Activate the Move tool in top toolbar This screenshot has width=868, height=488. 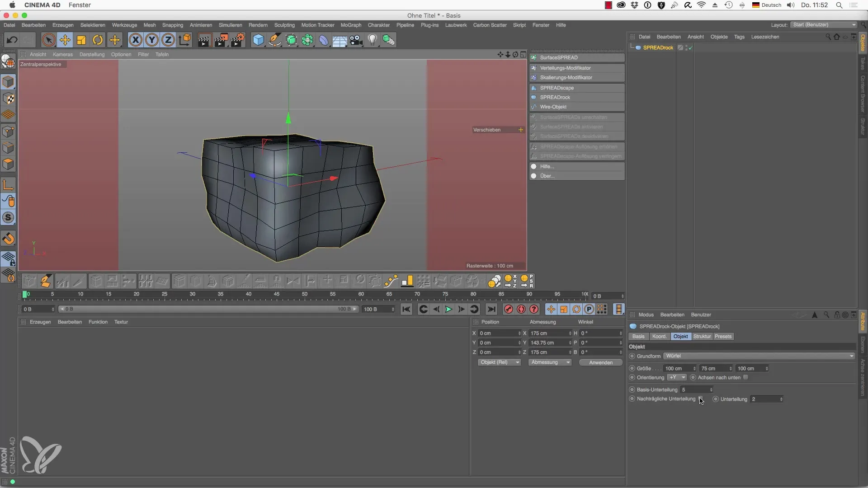65,40
